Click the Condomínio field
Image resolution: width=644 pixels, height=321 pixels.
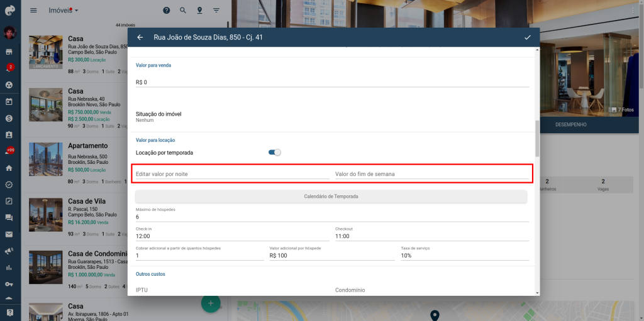[432, 290]
